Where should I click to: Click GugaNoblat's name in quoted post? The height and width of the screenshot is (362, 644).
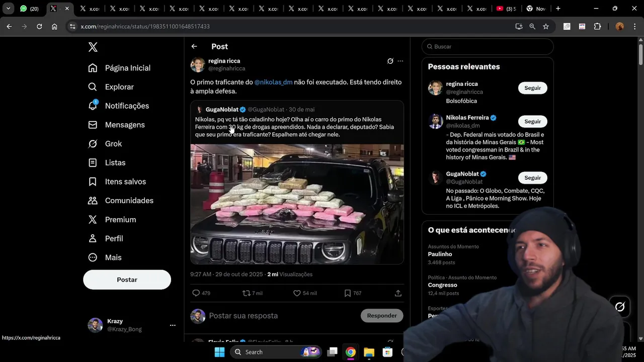[222, 109]
